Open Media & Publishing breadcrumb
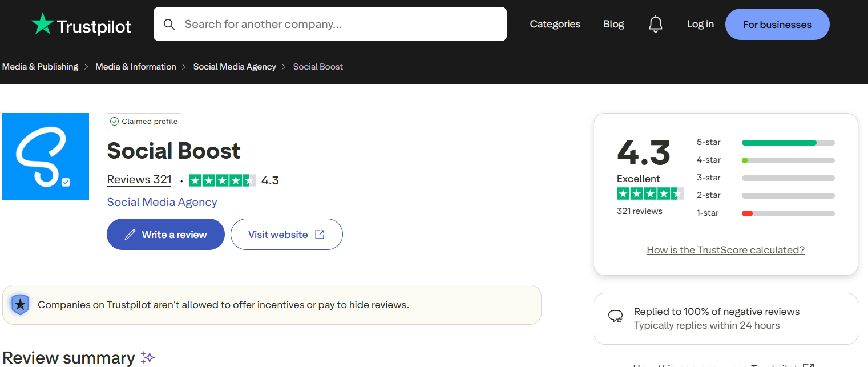The width and height of the screenshot is (868, 367). 40,67
